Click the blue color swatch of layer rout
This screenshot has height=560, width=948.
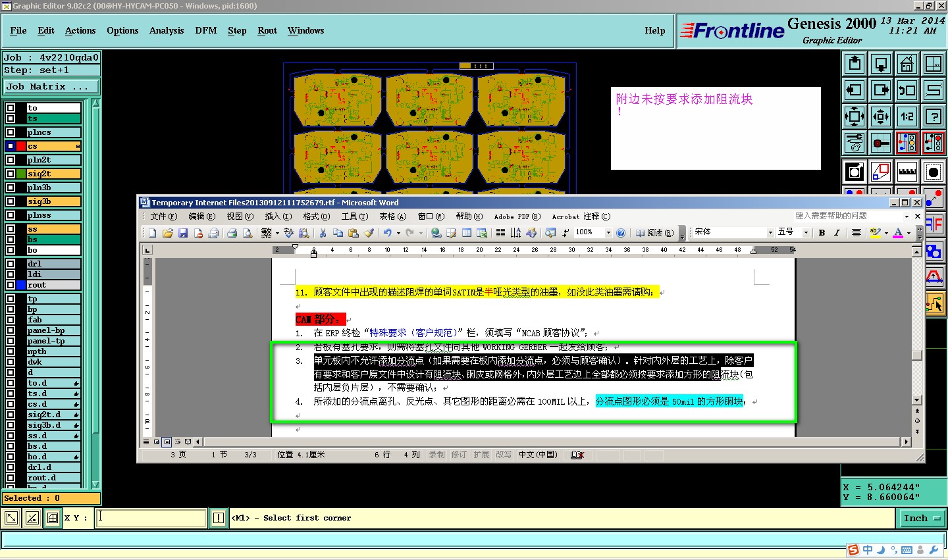click(x=21, y=285)
